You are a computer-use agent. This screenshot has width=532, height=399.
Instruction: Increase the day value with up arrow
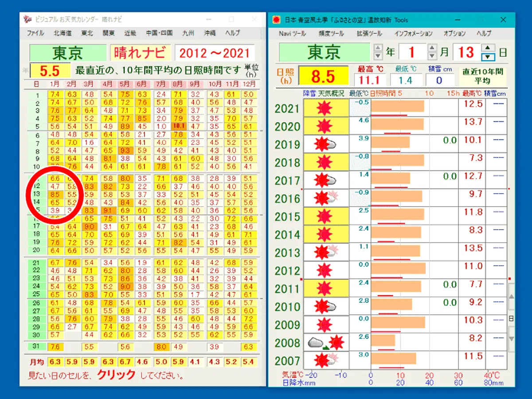487,48
